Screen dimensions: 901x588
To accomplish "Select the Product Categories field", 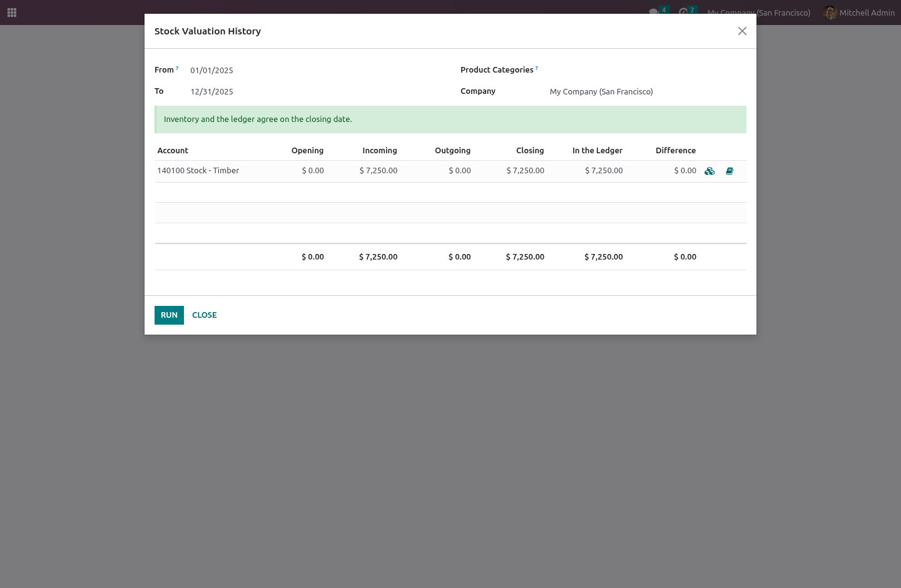I will tap(648, 70).
